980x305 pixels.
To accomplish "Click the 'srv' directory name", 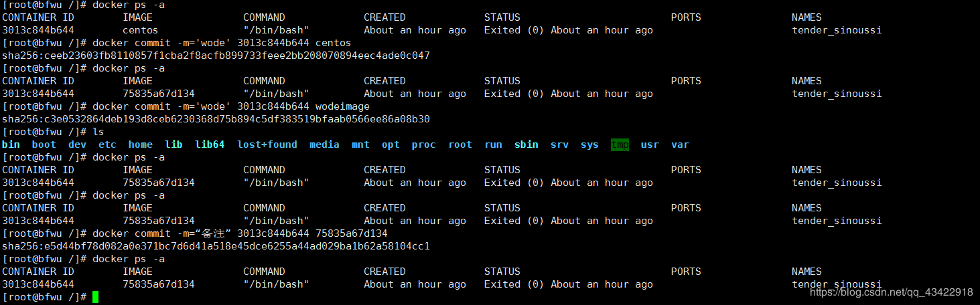I will [559, 144].
